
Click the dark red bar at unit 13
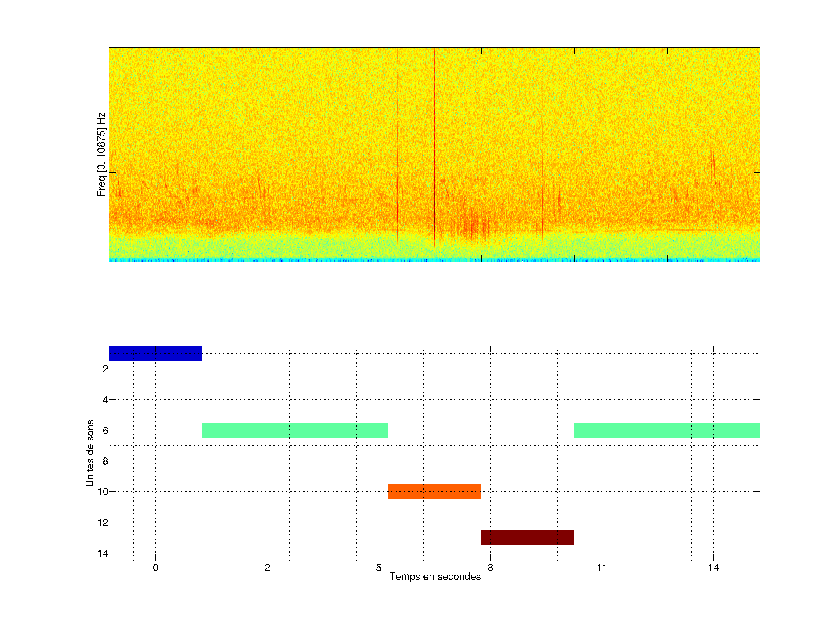pos(527,537)
